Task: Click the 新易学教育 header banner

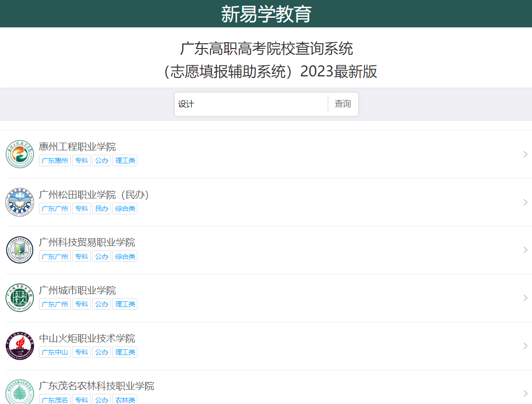Action: 266,13
